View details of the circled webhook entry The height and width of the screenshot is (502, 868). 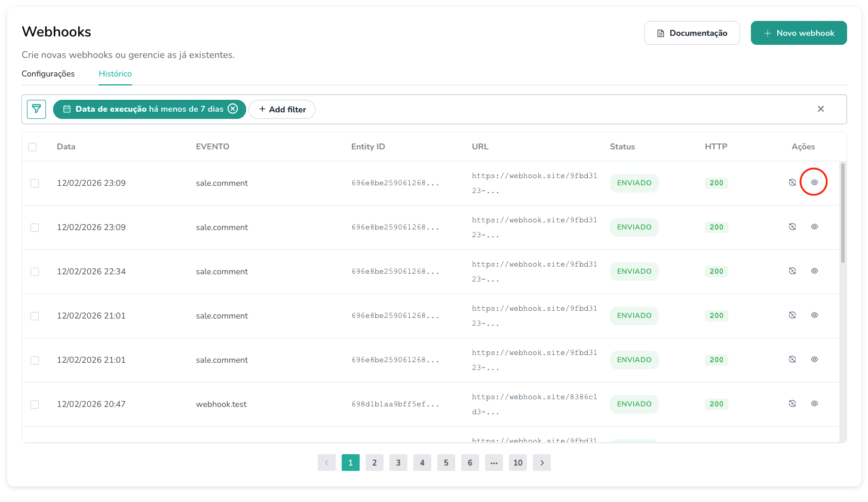(x=814, y=182)
